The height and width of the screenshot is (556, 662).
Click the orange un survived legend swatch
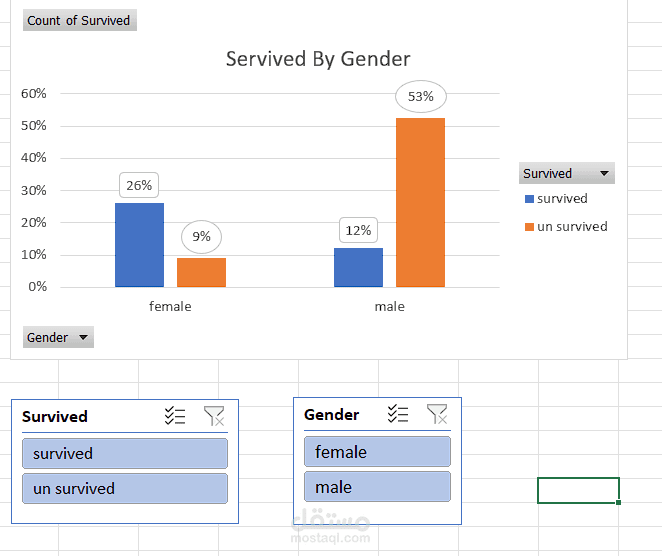[x=529, y=227]
